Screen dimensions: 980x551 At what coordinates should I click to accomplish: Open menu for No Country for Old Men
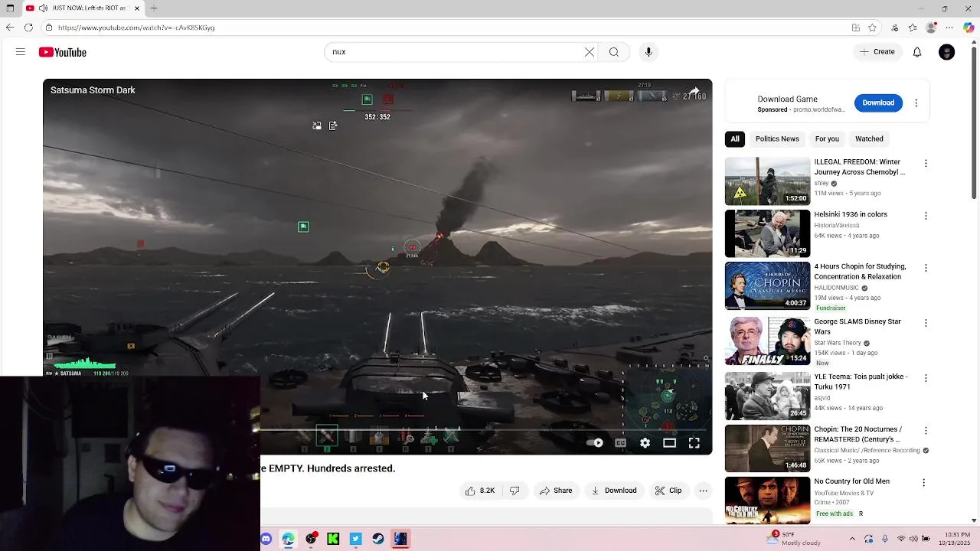[923, 483]
